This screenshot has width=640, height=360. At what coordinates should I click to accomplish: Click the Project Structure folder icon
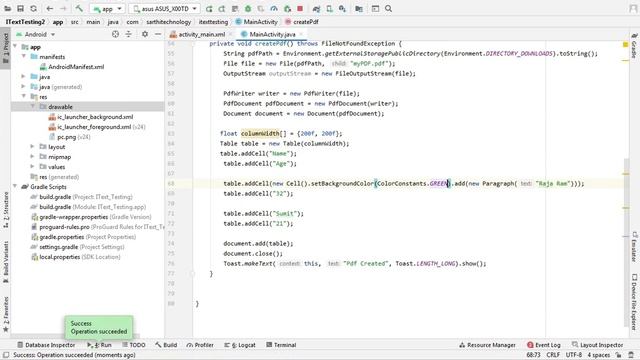coord(359,8)
